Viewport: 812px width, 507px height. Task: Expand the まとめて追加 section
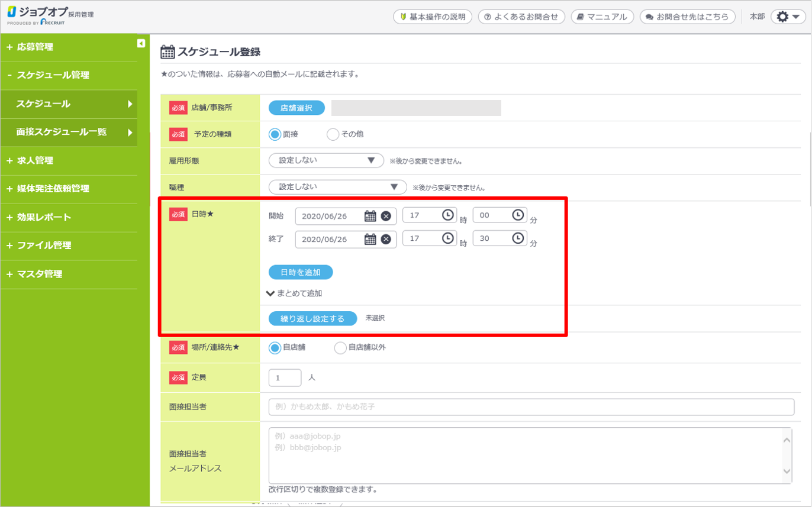[x=294, y=293]
